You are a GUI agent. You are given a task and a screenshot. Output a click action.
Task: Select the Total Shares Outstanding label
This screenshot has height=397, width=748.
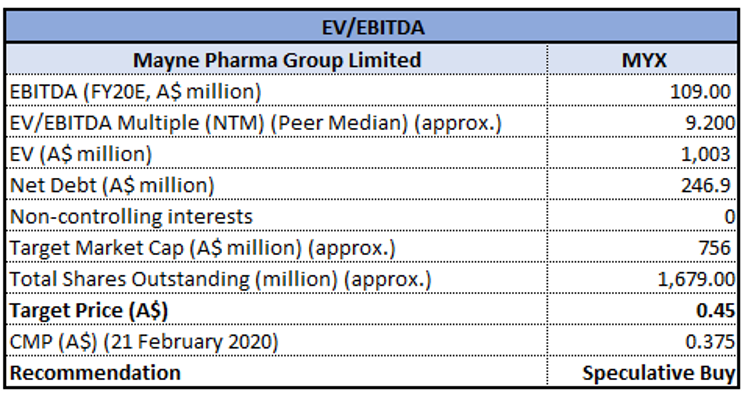click(220, 279)
